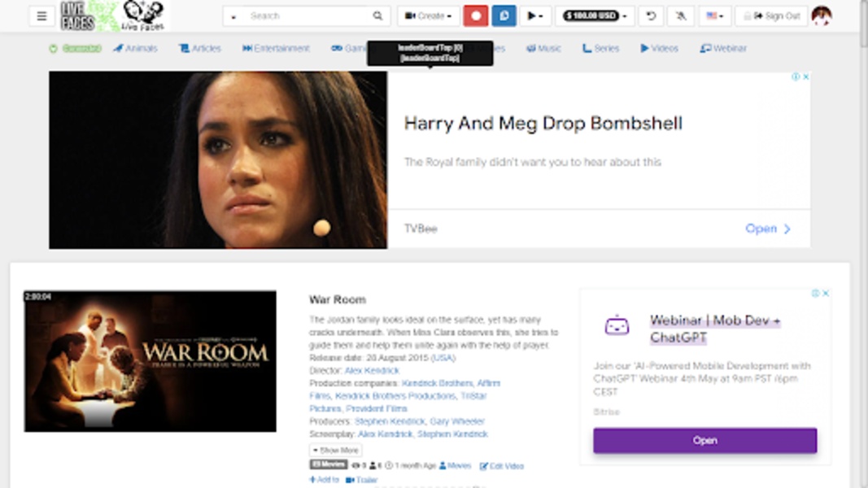
Task: Open the play button dropdown
Action: pos(534,16)
